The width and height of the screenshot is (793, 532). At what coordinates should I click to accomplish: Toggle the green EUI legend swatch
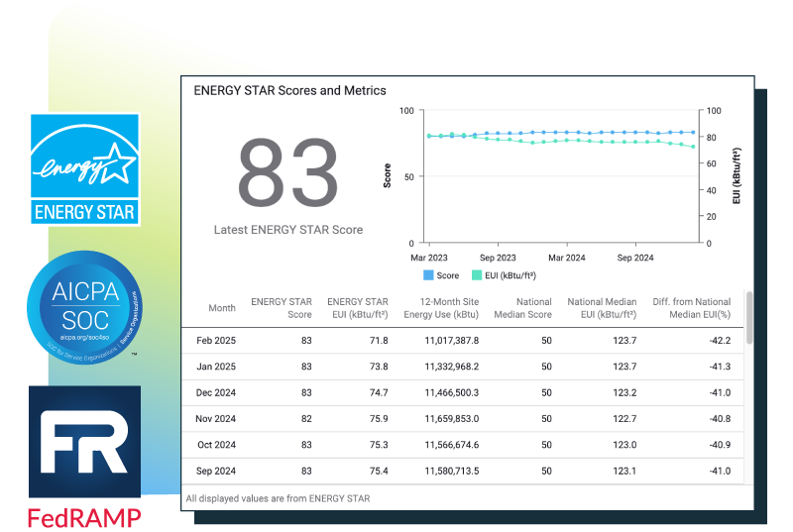coord(477,275)
